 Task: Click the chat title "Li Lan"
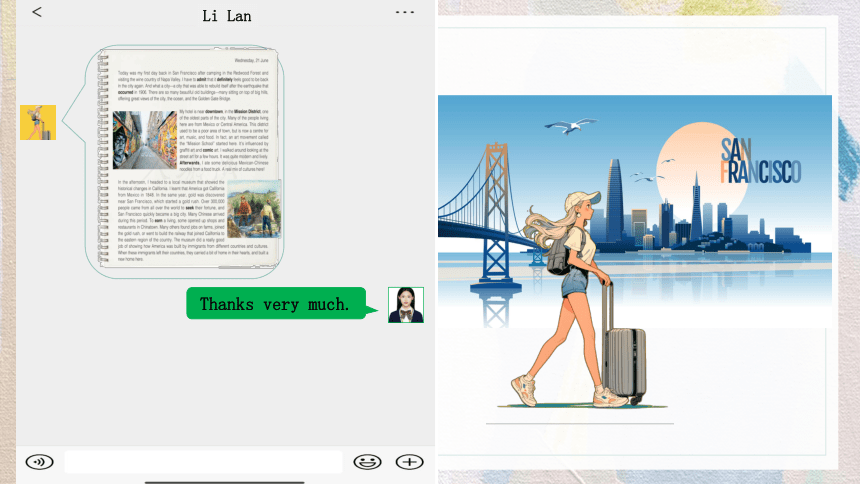pos(227,16)
